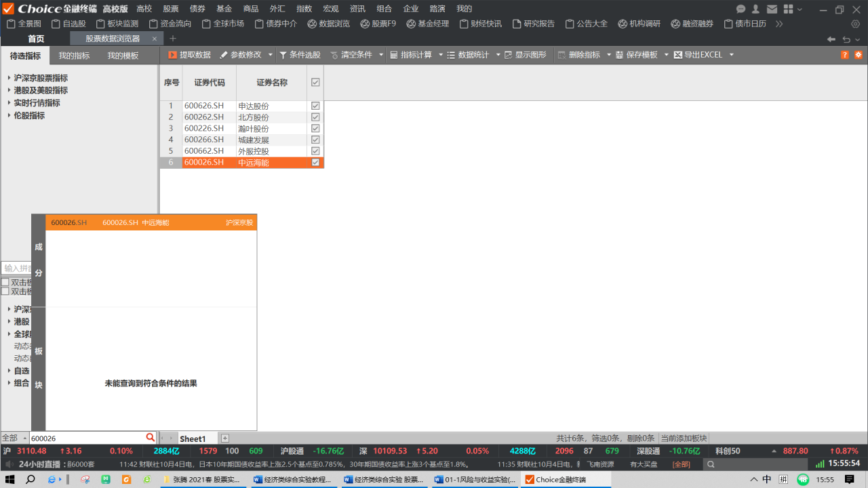Add a new sheet next to Sheet1

[x=225, y=439]
